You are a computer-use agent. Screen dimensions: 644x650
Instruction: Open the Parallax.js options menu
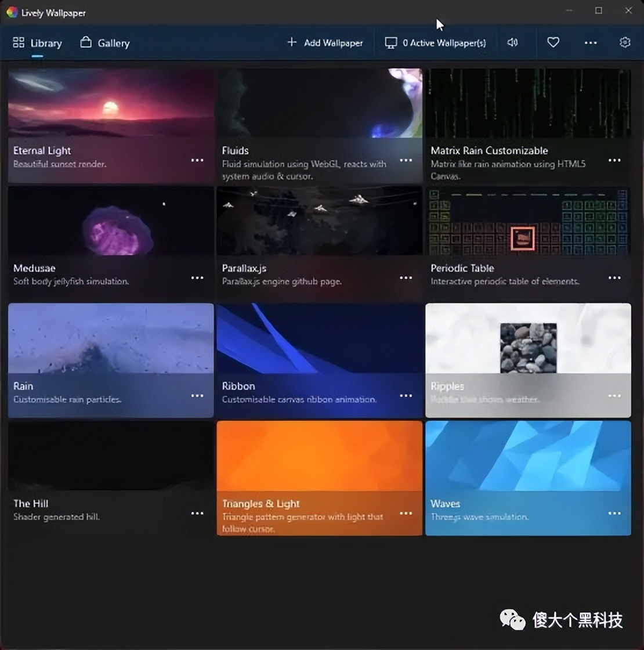click(406, 278)
